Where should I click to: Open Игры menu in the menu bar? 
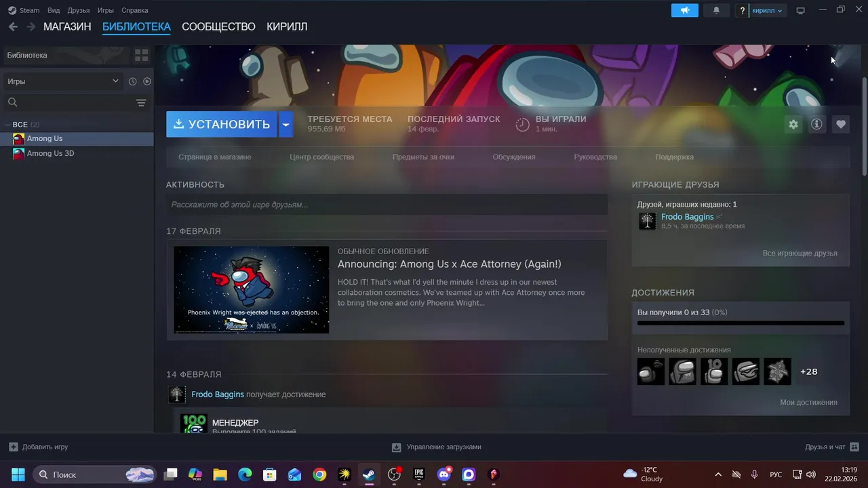(x=105, y=10)
